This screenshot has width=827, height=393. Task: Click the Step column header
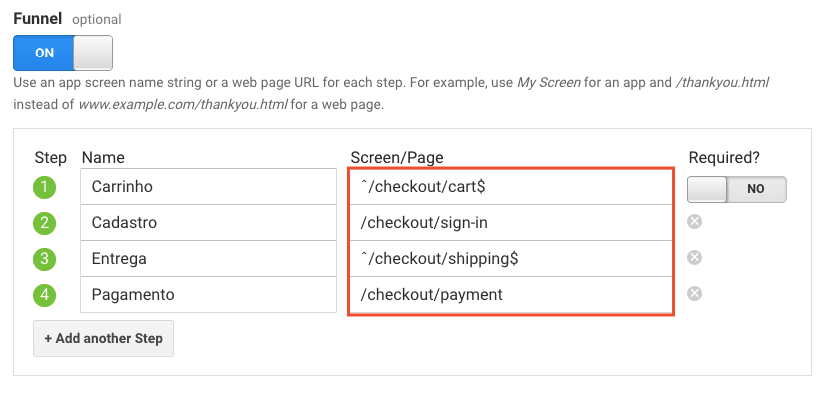(51, 158)
